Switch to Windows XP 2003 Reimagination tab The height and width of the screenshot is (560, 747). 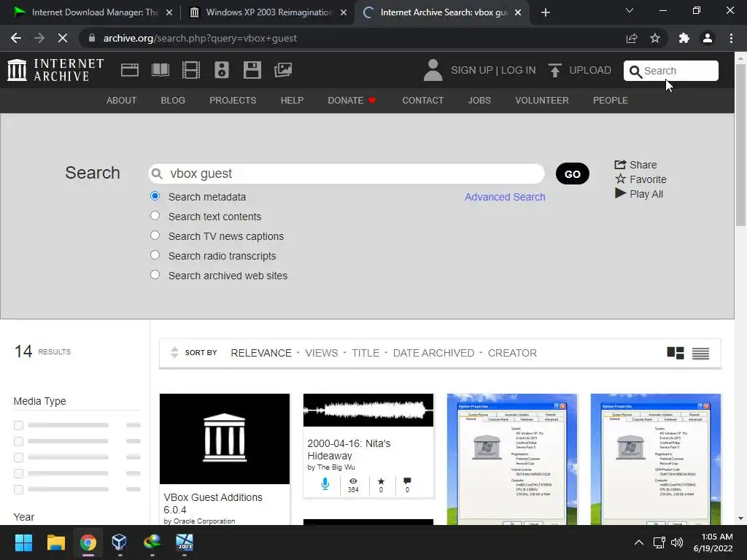(x=268, y=12)
